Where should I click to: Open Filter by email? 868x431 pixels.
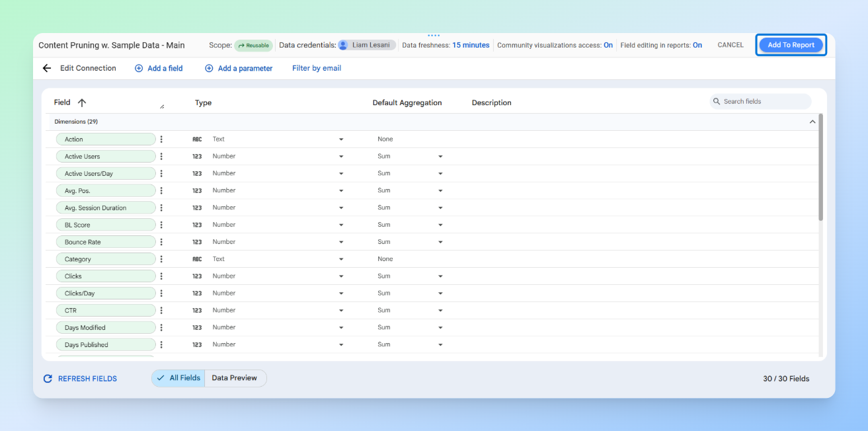[x=316, y=68]
